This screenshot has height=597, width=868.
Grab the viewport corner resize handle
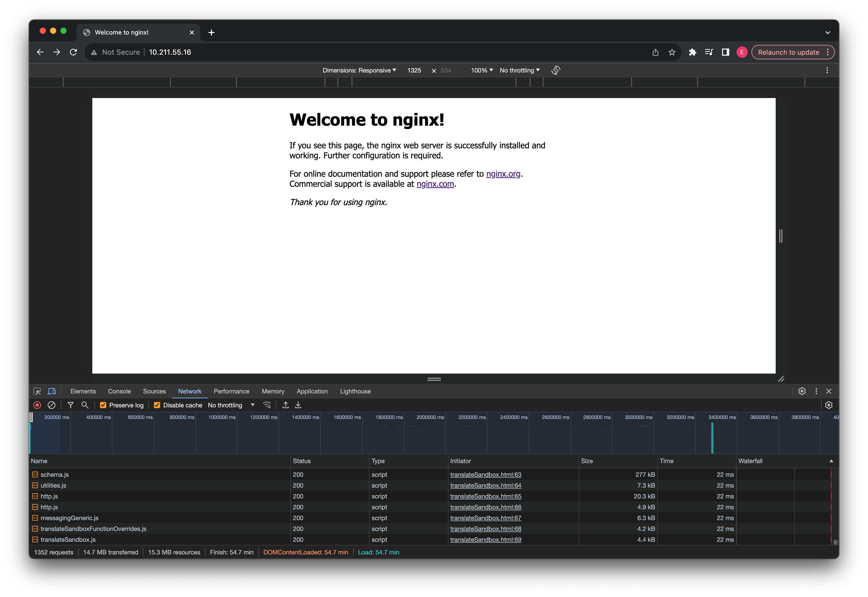coord(781,379)
